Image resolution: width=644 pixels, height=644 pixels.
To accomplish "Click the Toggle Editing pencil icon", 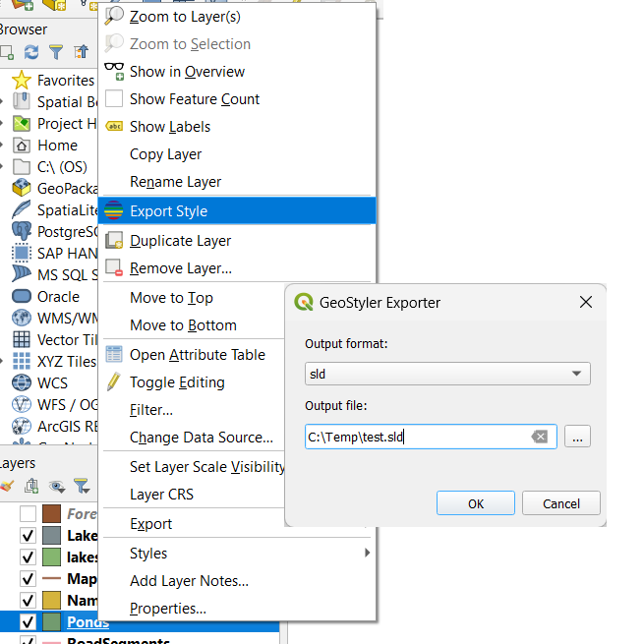I will (x=114, y=382).
